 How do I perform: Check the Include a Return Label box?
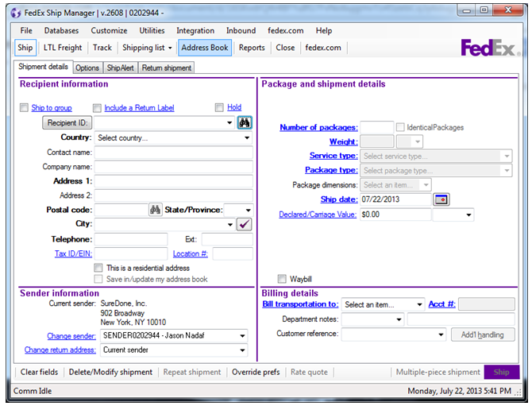click(97, 108)
